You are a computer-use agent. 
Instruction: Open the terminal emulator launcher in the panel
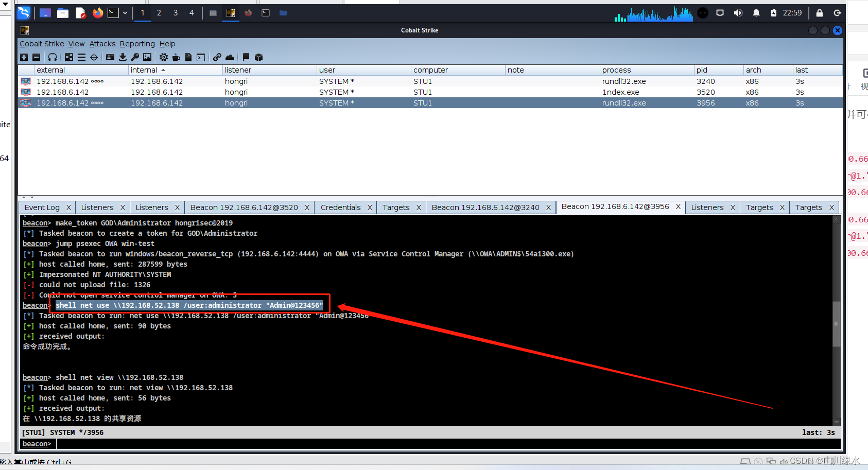(x=113, y=13)
